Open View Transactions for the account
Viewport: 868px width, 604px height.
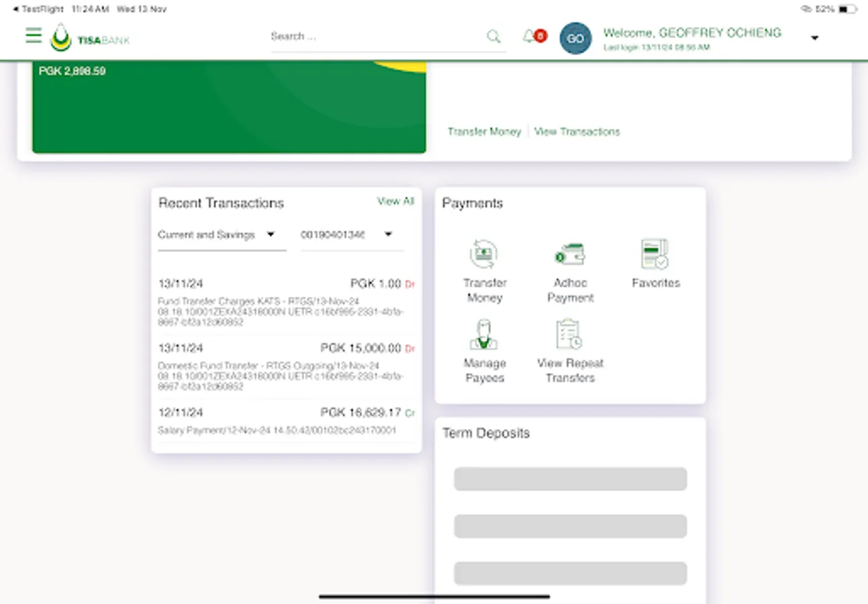(577, 132)
